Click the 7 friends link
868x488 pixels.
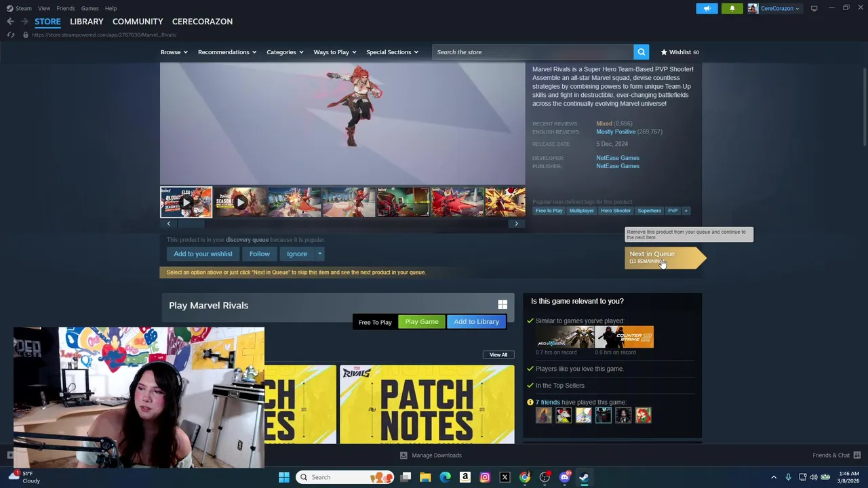click(548, 402)
